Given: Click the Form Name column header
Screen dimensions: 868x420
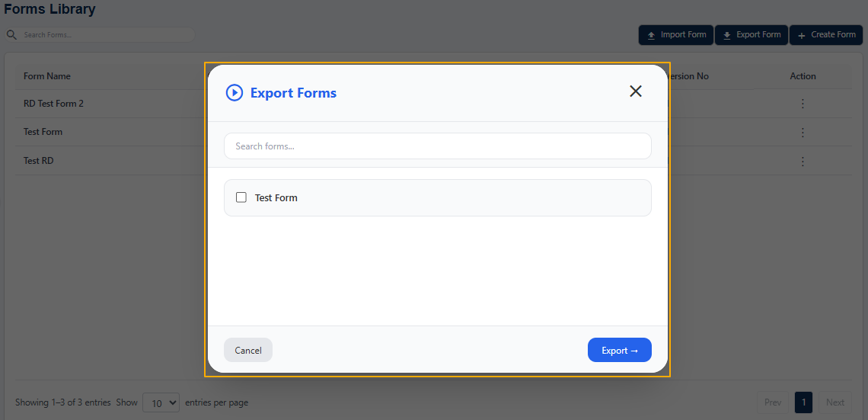Looking at the screenshot, I should click(x=47, y=76).
